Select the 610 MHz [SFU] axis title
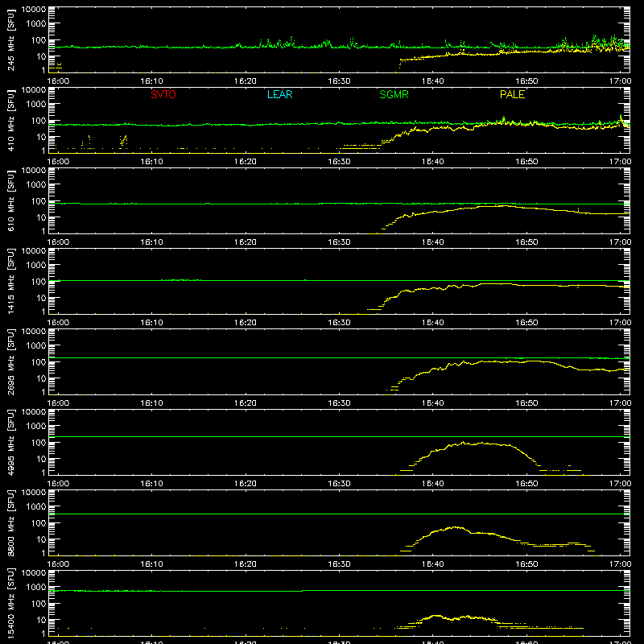This screenshot has height=644, width=644. [11, 202]
